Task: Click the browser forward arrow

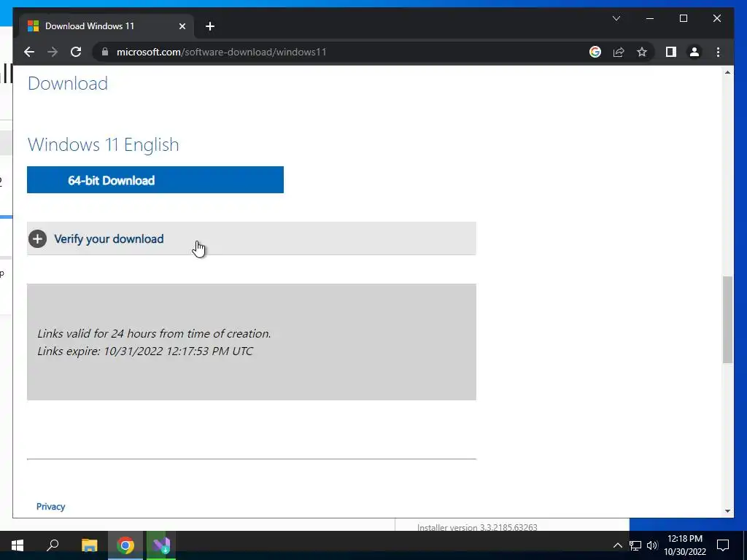Action: [53, 52]
